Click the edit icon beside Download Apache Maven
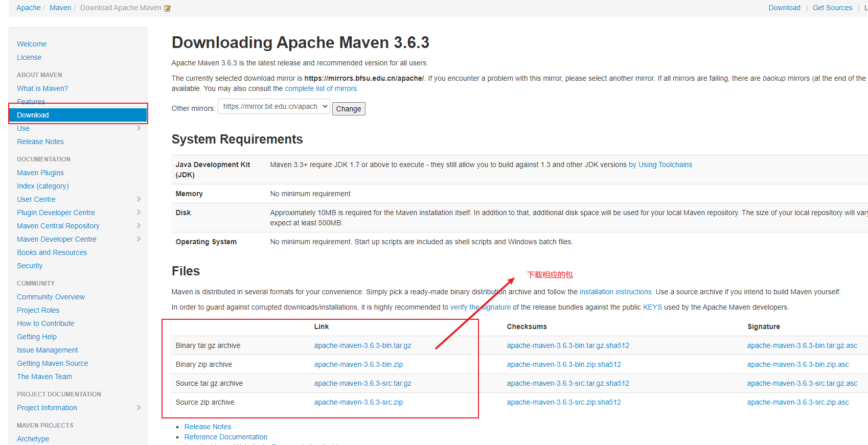 pos(167,8)
